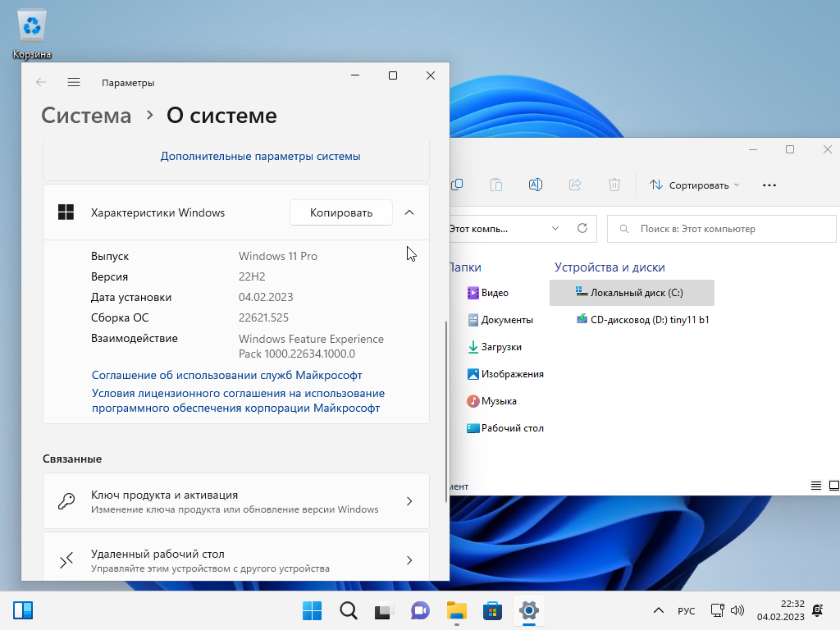Select the Windows 11 Pro edition text
Screen dimensions: 840x630
pos(278,256)
